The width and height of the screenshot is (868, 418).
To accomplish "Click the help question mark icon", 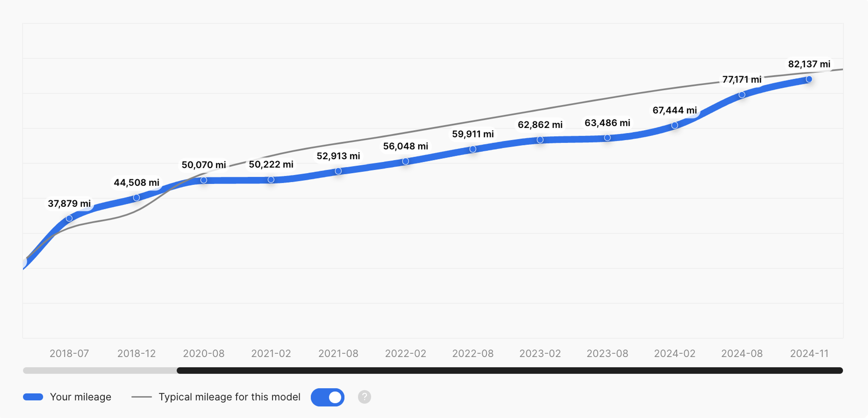I will point(364,397).
